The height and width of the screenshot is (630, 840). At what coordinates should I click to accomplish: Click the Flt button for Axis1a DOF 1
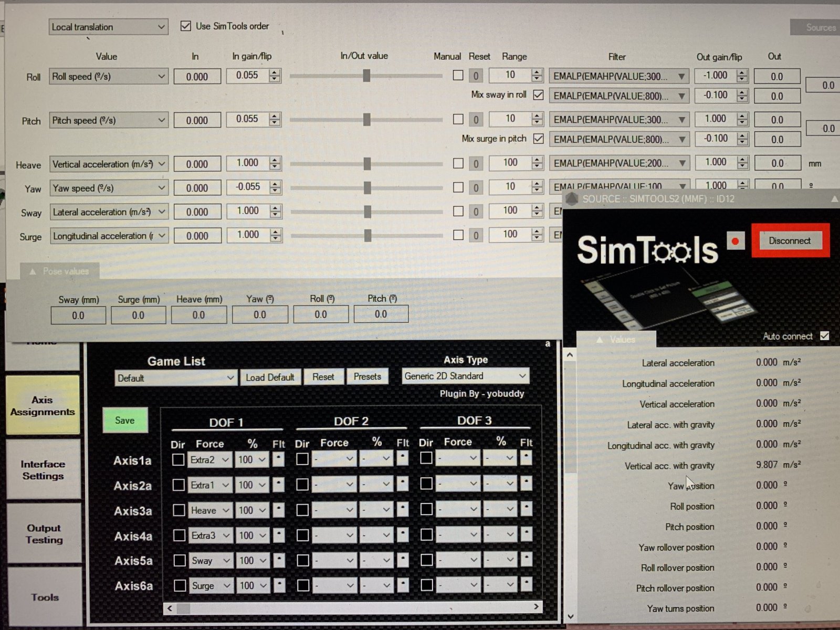tap(278, 459)
